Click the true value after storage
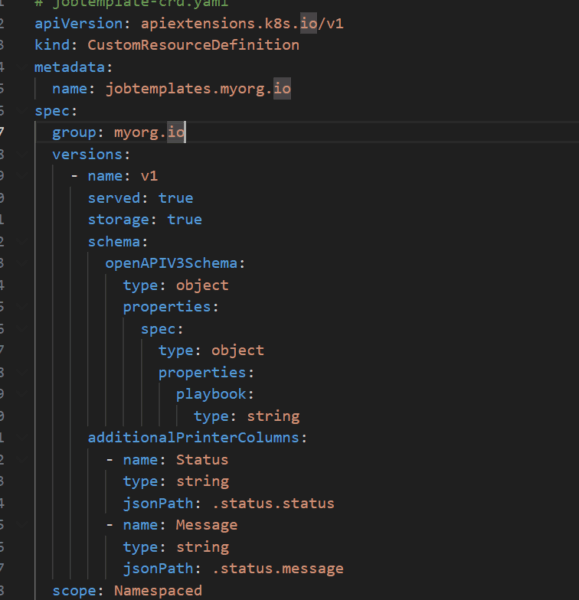 [x=184, y=220]
